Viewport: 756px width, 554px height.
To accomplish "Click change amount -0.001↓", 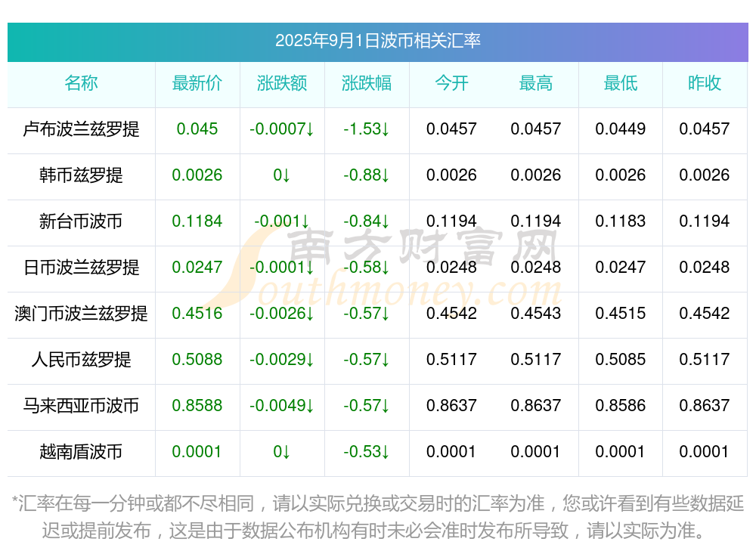I will pos(282,221).
